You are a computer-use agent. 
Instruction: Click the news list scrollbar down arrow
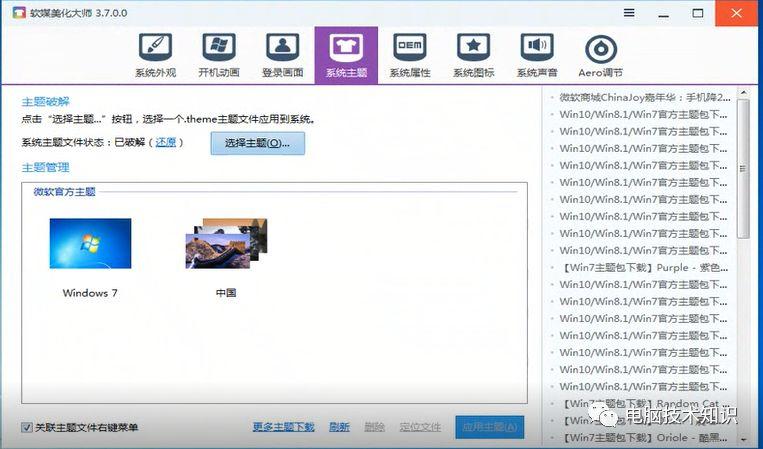[x=743, y=440]
